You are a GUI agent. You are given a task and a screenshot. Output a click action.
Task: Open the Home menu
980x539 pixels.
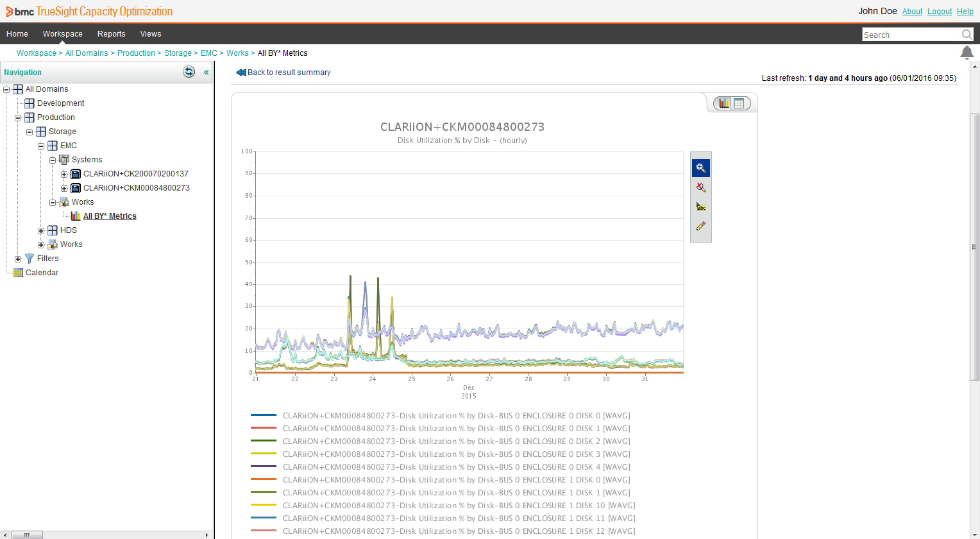(17, 34)
